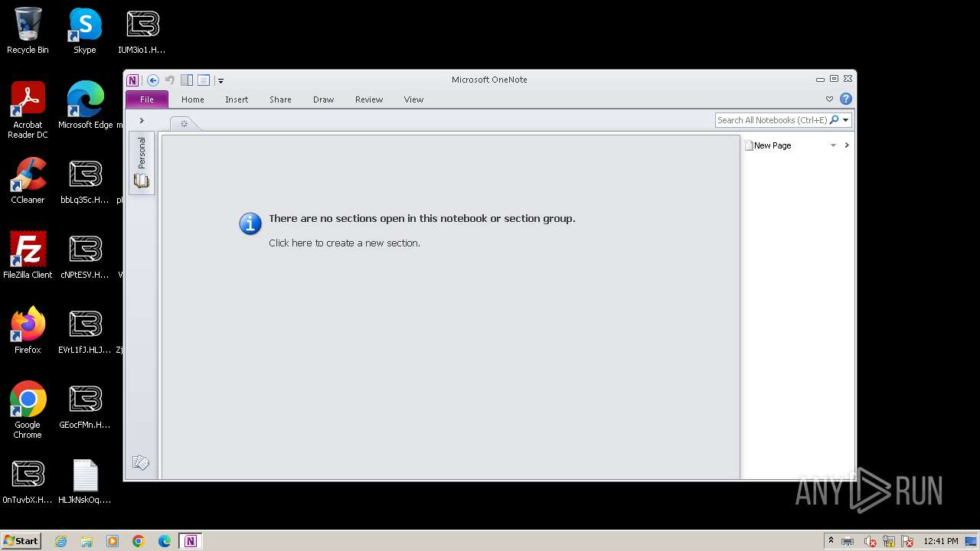
Task: Open Customize Quick Access Toolbar dropdown
Action: pyautogui.click(x=220, y=80)
